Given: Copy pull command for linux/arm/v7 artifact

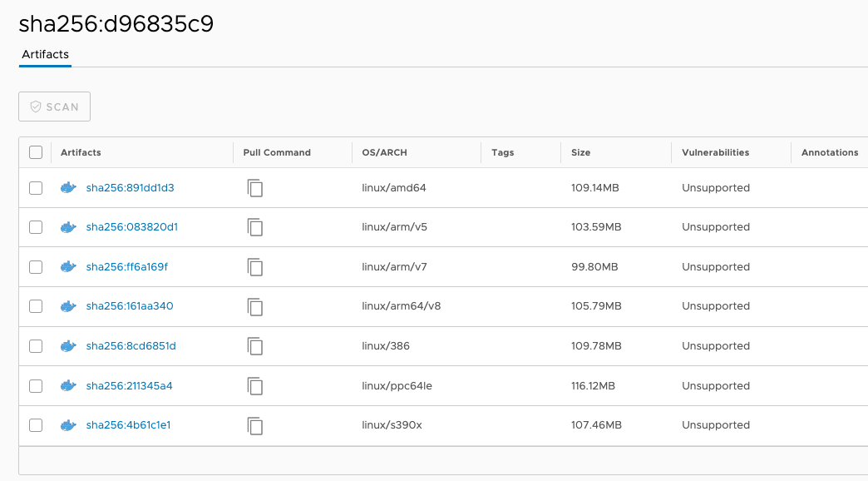Looking at the screenshot, I should coord(255,267).
